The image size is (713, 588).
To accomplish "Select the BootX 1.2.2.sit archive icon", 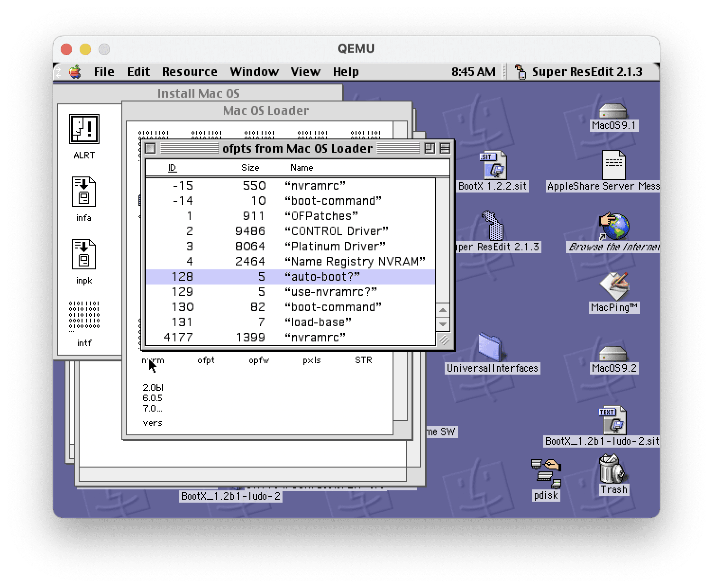I will 493,165.
